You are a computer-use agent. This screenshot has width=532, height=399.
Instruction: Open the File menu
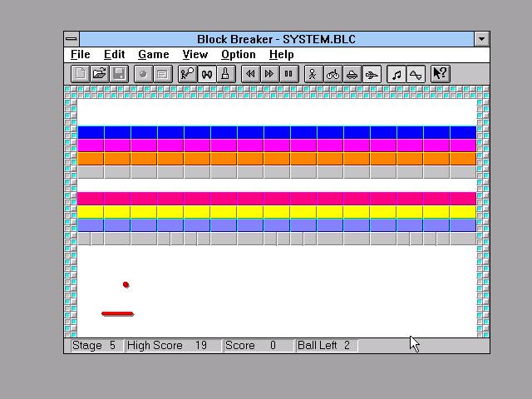point(81,55)
